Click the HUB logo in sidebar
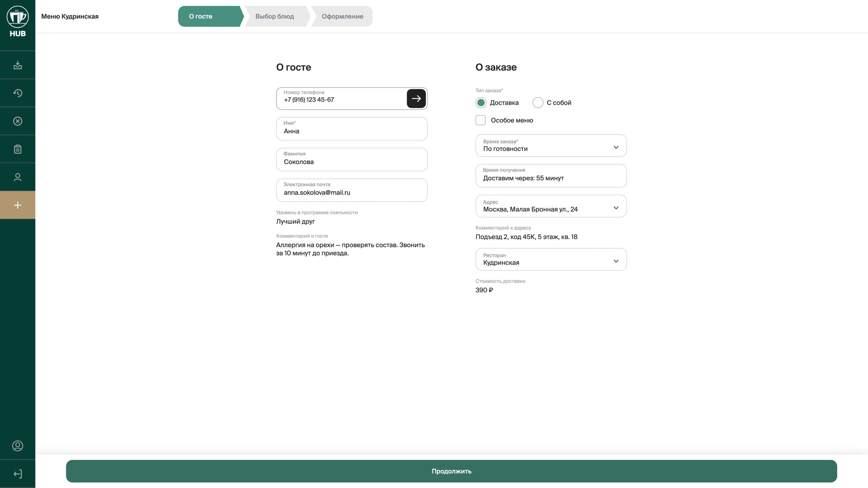 click(18, 22)
